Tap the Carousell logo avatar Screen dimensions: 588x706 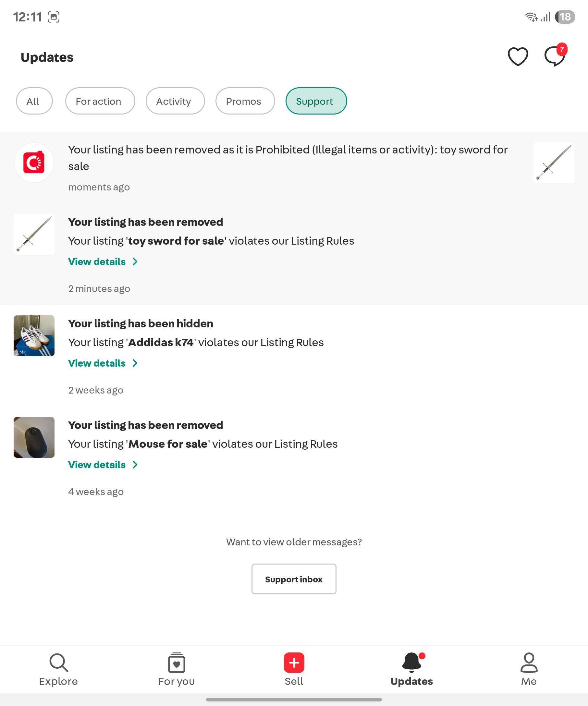click(34, 162)
